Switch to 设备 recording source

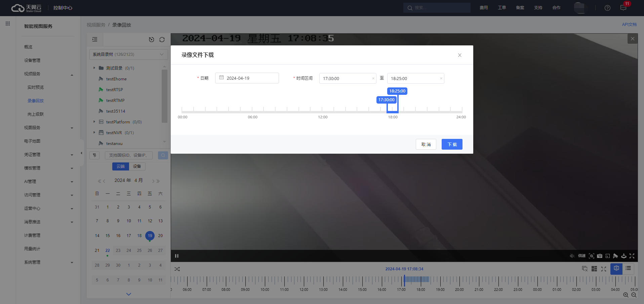coord(137,166)
